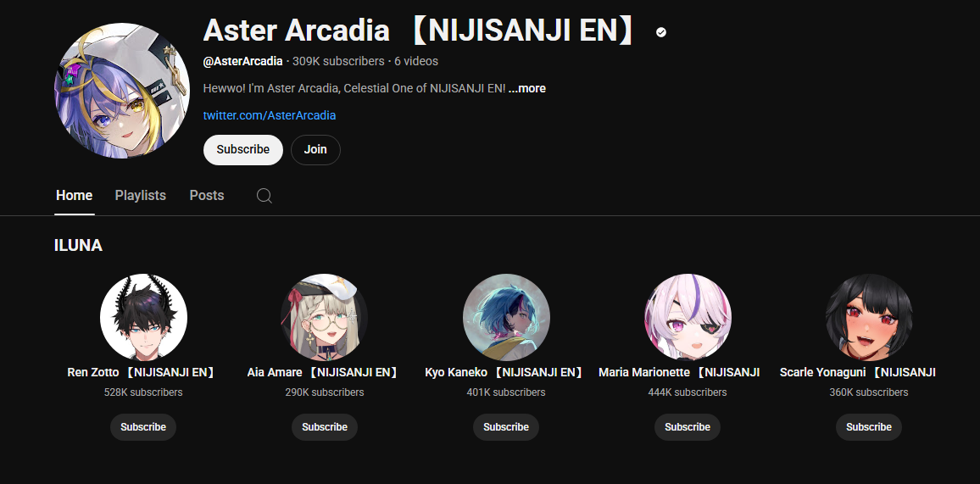Open Scarle Yonaguni's channel avatar

pyautogui.click(x=869, y=317)
